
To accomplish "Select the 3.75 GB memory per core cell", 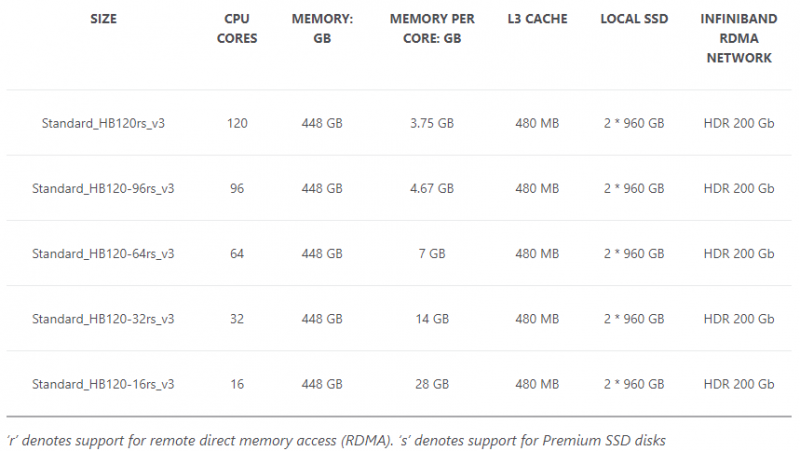I will pos(432,123).
